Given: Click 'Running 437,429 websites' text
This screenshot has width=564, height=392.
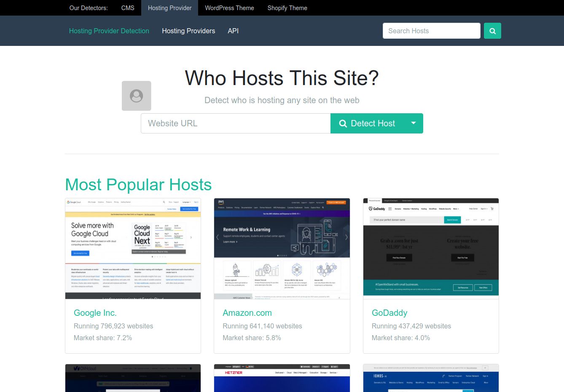Looking at the screenshot, I should (411, 326).
